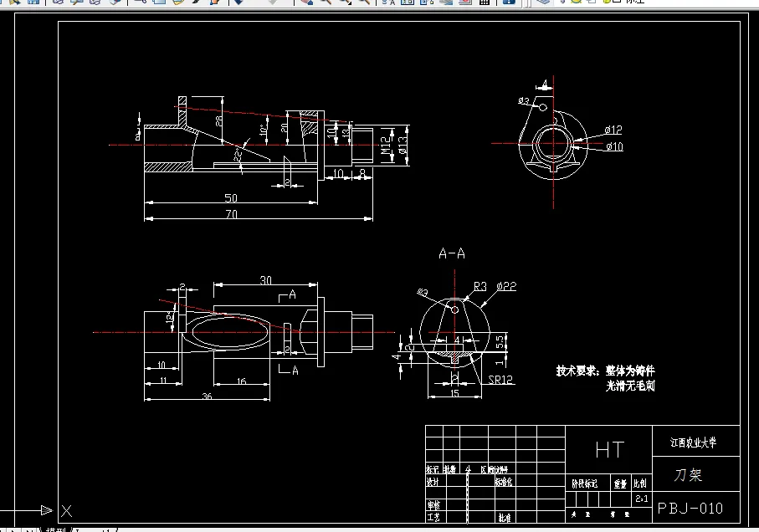Click the 10° angle dimension
Image resolution: width=759 pixels, height=532 pixels.
[x=264, y=130]
